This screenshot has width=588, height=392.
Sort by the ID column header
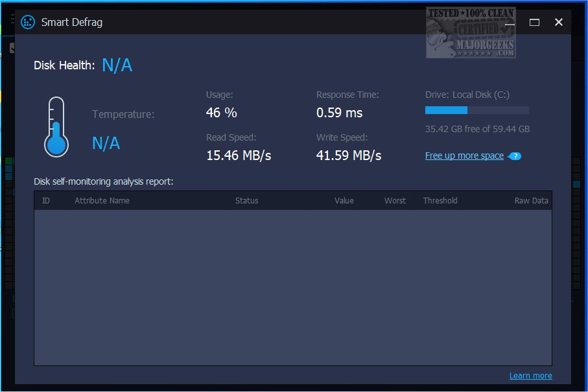[46, 200]
